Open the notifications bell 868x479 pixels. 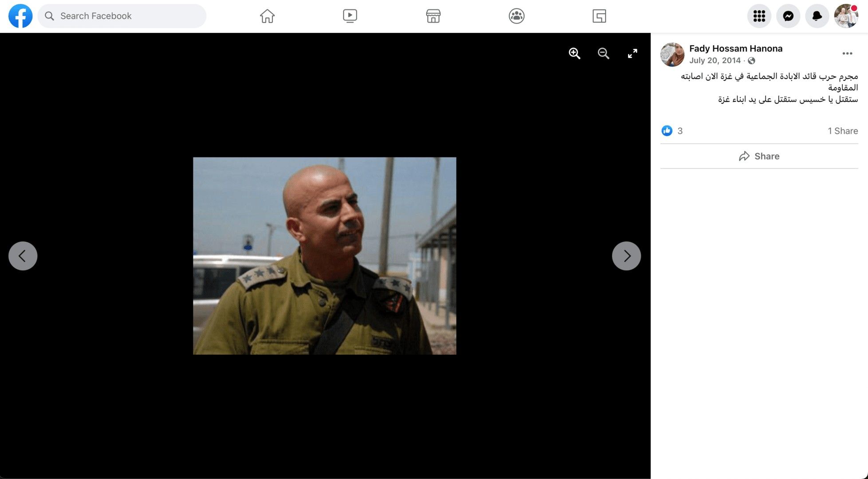(817, 16)
